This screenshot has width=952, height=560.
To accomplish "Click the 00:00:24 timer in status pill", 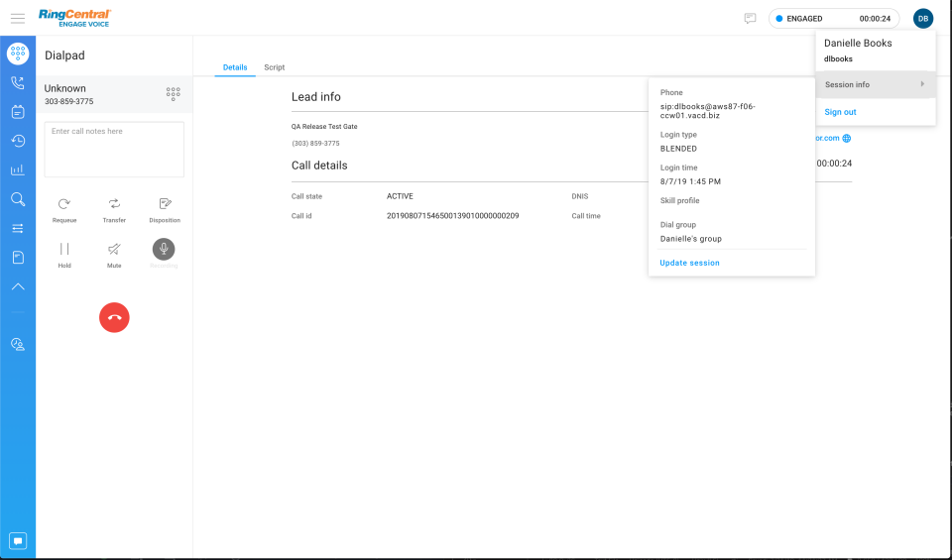I will [x=875, y=19].
